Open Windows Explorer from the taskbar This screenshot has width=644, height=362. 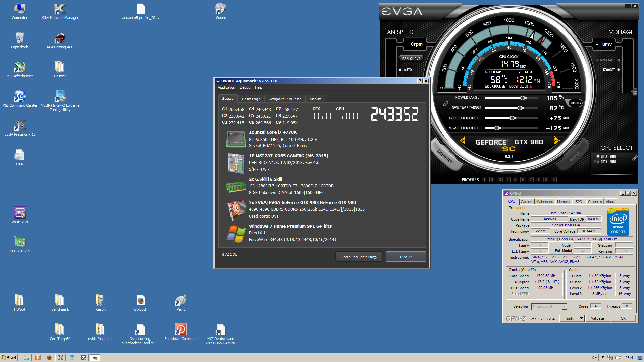(26, 358)
